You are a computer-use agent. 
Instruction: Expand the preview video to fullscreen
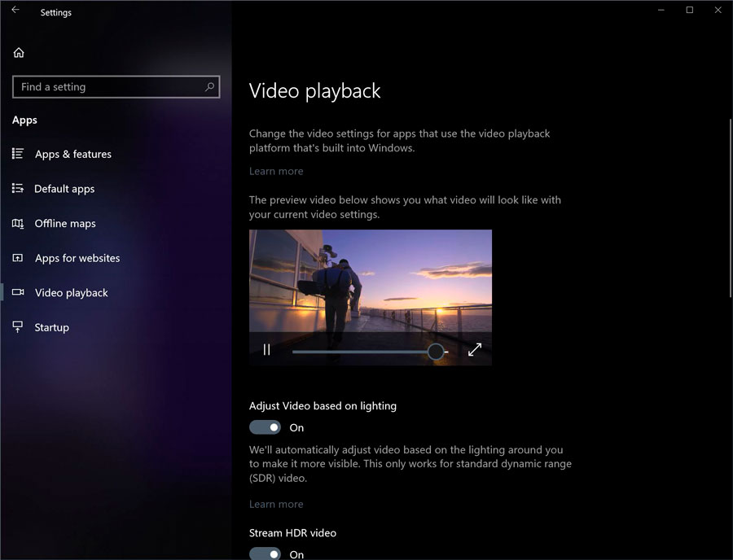(475, 350)
